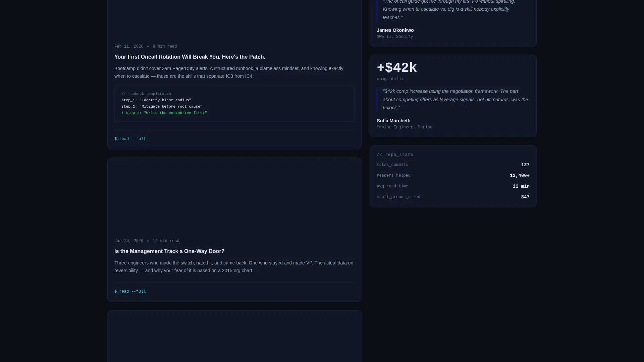
Task: Click the 'avg_read_time' label
Action: click(392, 186)
